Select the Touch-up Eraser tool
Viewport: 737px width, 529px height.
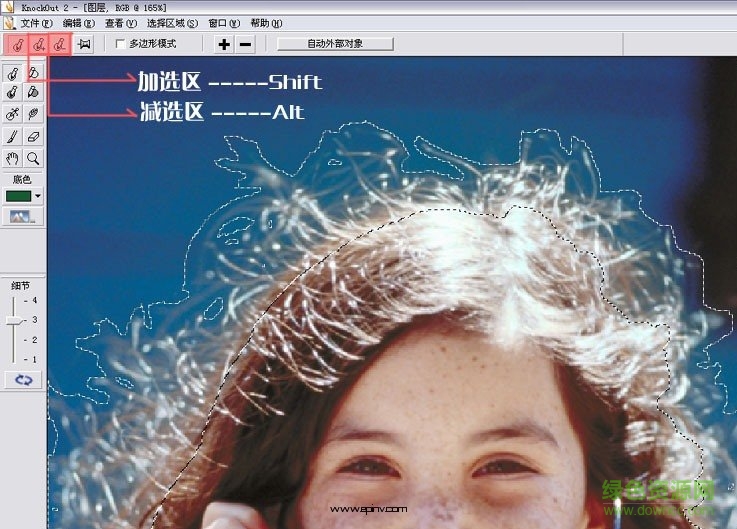[33, 136]
